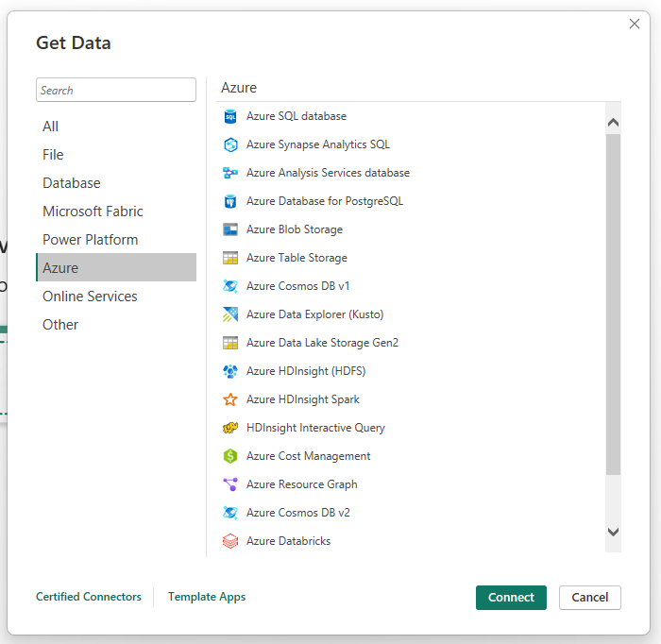Screen dimensions: 661x644
Task: Select "Azure HDInsight (HDFS)" text
Action: [306, 371]
